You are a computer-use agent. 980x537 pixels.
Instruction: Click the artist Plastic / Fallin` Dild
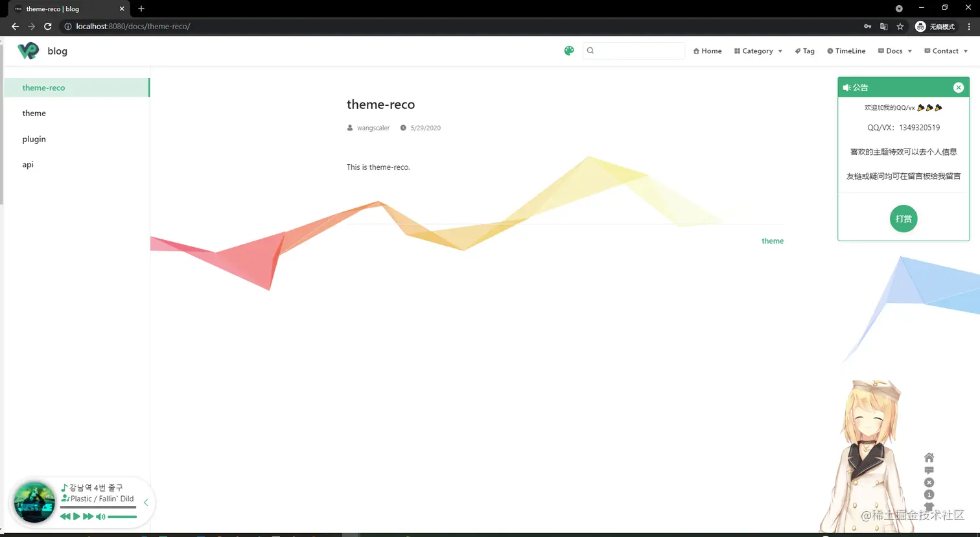click(x=102, y=499)
